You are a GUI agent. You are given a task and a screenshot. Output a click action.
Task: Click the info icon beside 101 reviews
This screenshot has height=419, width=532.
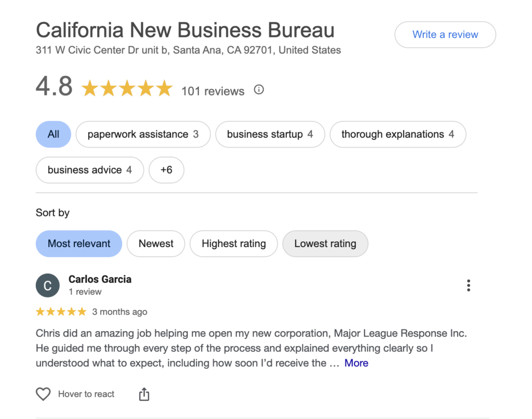coord(259,90)
